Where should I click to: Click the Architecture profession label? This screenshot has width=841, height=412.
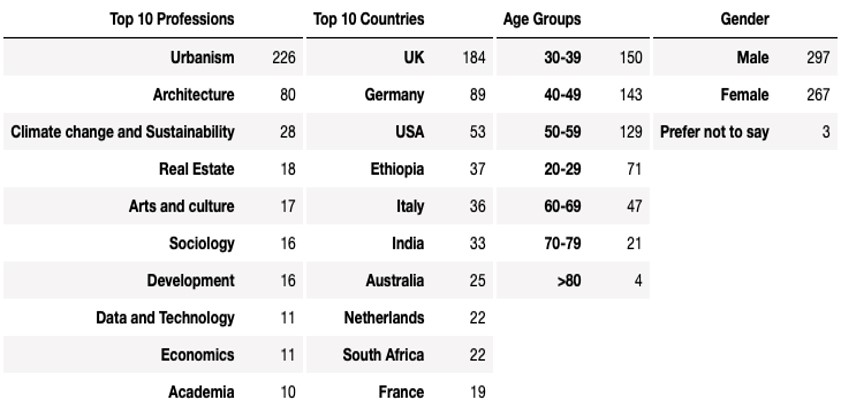pos(193,95)
